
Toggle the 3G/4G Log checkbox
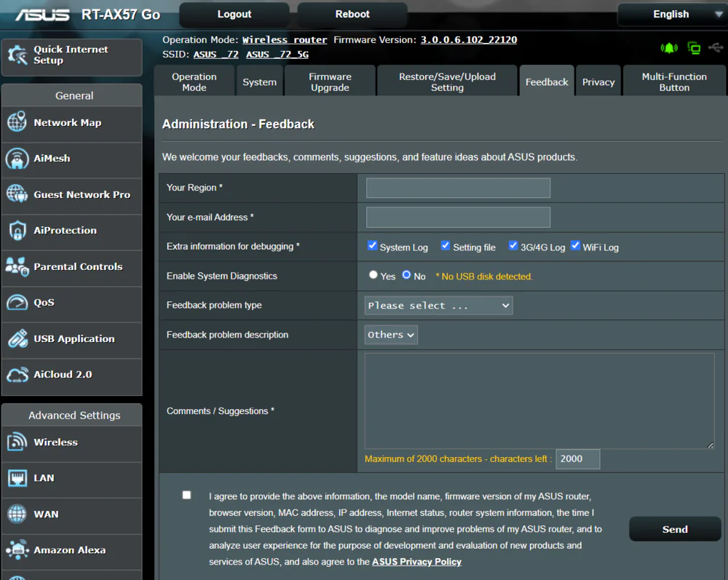(513, 245)
